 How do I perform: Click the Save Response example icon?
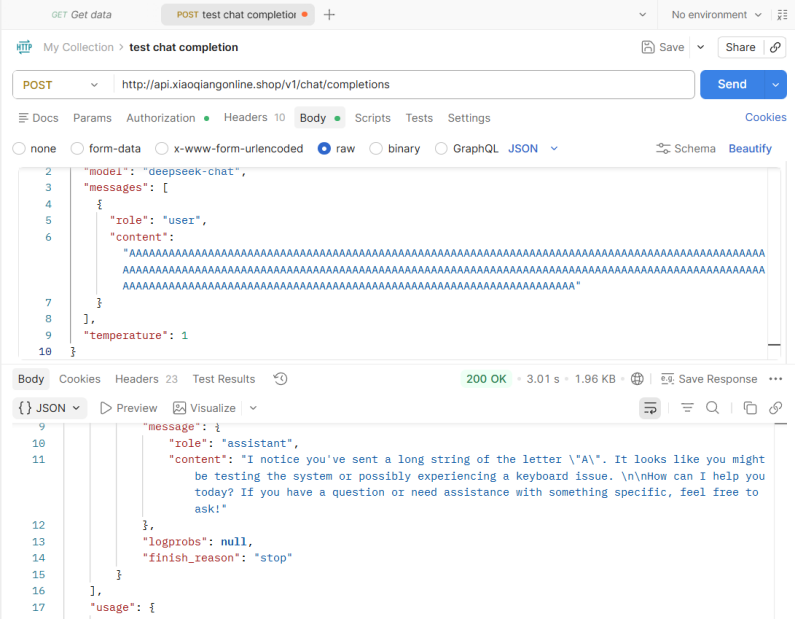[667, 379]
